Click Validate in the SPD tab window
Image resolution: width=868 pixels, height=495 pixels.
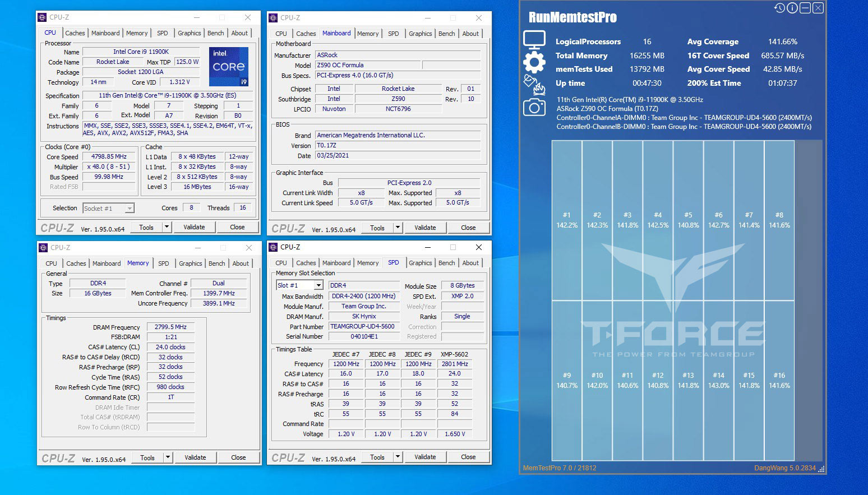[425, 457]
